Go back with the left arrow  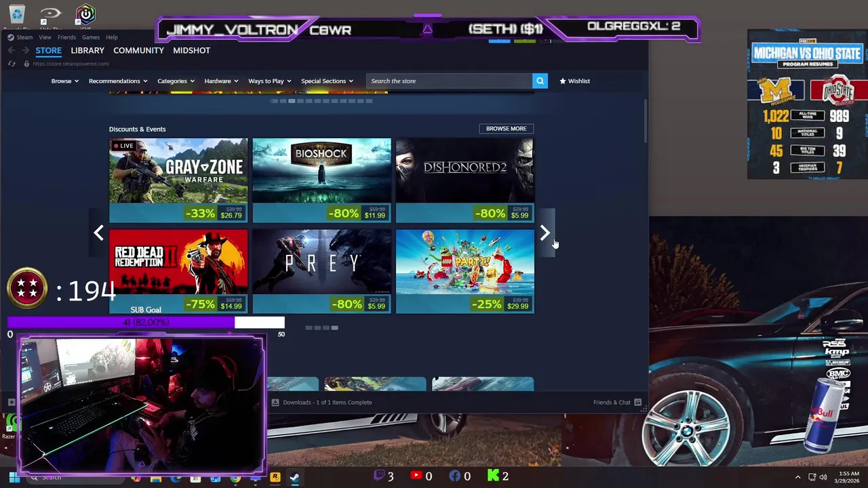click(12, 50)
